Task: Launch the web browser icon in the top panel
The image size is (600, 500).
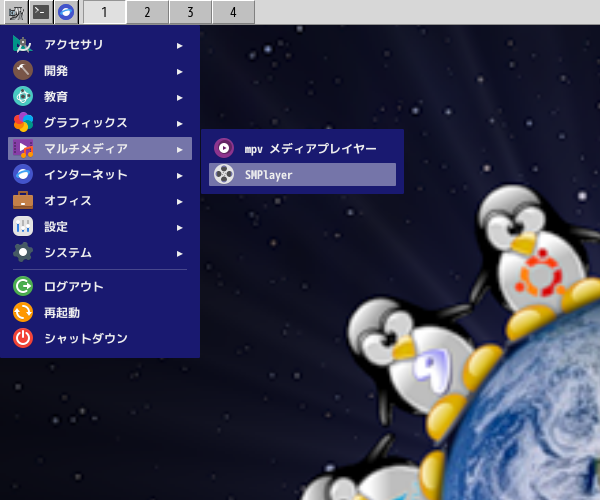Action: (66, 12)
